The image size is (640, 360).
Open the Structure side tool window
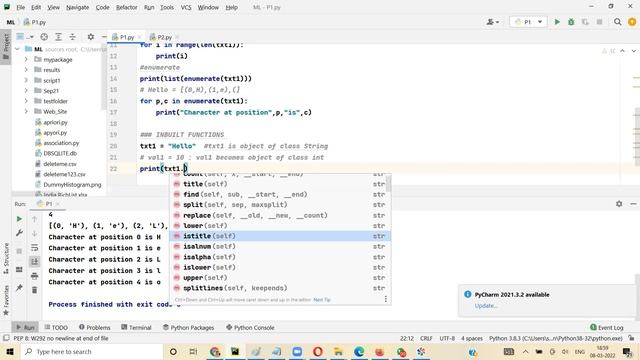[6, 258]
